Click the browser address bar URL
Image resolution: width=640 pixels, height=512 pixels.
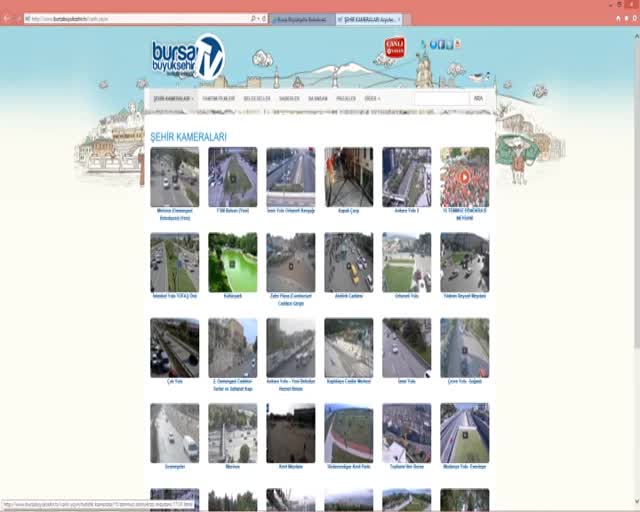(x=137, y=19)
